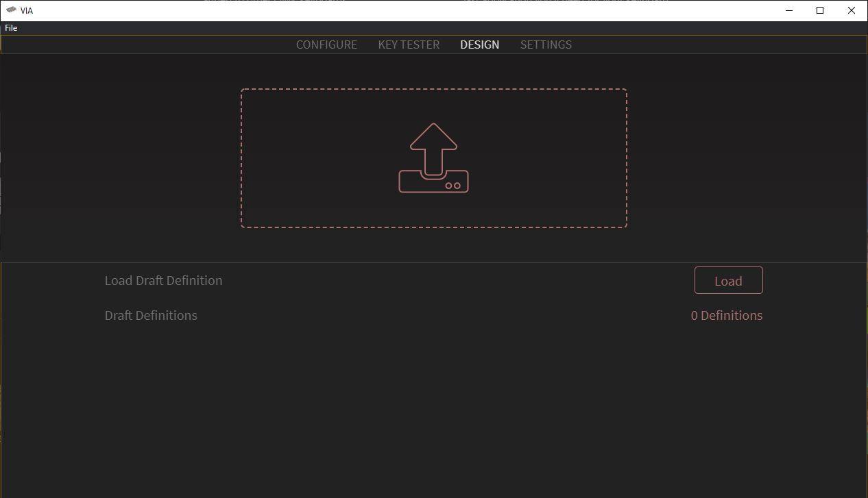This screenshot has height=498, width=868.
Task: Click the Load Draft Definition label
Action: [163, 280]
